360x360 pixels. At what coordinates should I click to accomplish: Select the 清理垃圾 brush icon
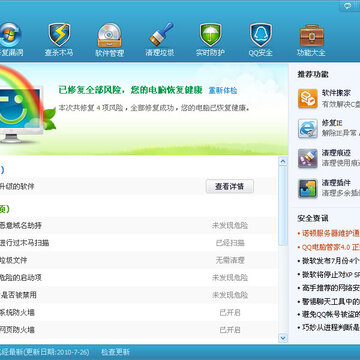pyautogui.click(x=161, y=34)
